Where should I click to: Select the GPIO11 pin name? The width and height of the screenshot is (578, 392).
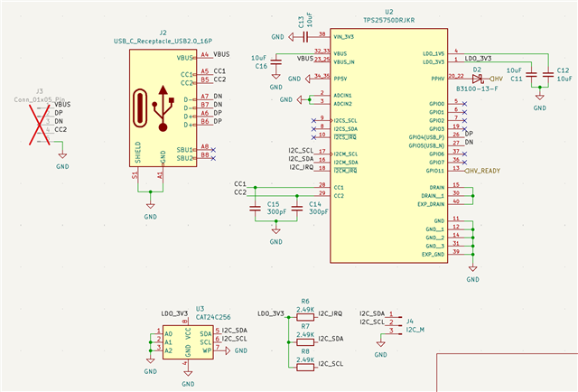click(x=435, y=171)
